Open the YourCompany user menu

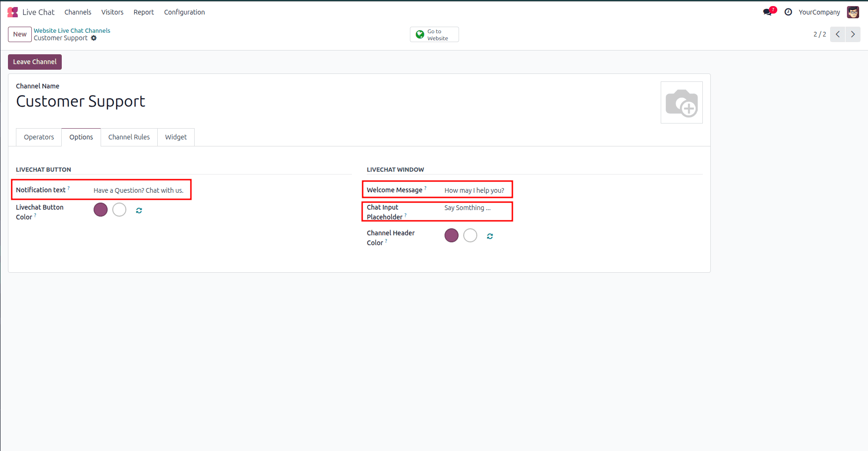point(819,12)
